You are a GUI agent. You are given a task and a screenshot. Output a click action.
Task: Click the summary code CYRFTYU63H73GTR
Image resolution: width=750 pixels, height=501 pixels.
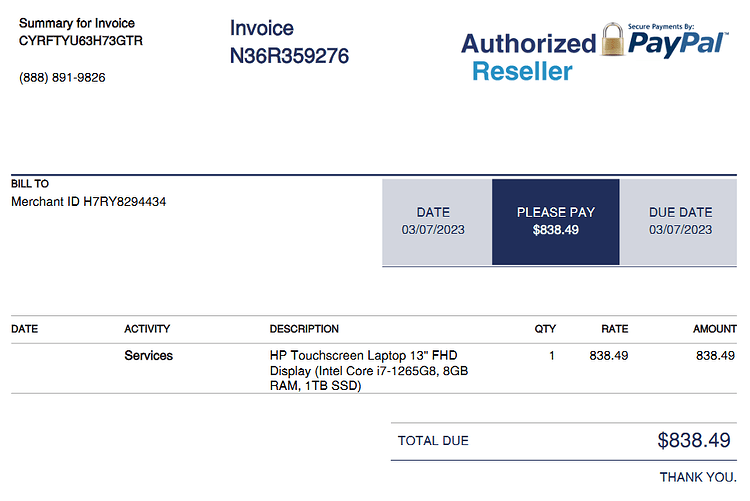[81, 41]
